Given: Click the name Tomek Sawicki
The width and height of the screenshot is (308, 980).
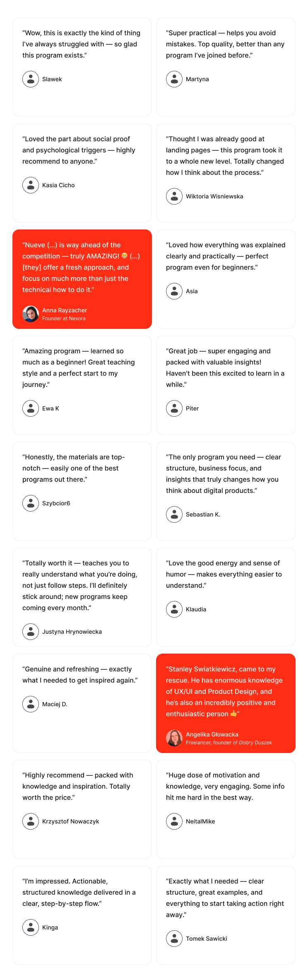Looking at the screenshot, I should point(207,939).
